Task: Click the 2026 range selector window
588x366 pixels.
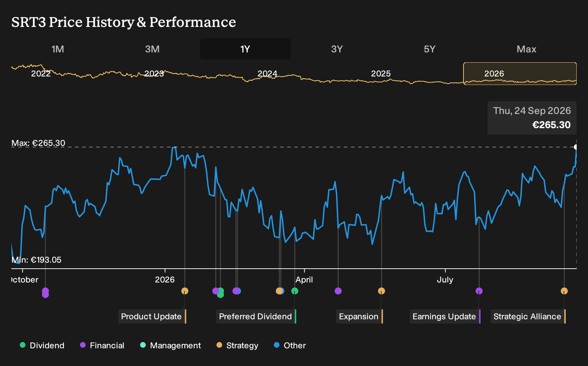Action: pos(520,74)
